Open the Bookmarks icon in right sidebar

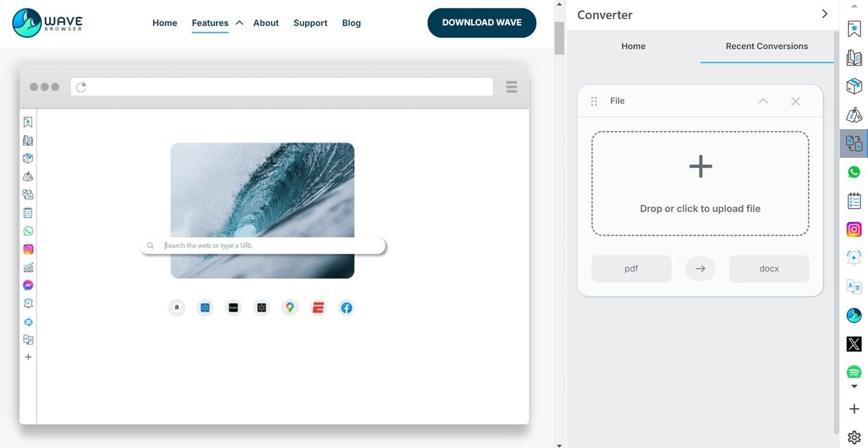(854, 29)
